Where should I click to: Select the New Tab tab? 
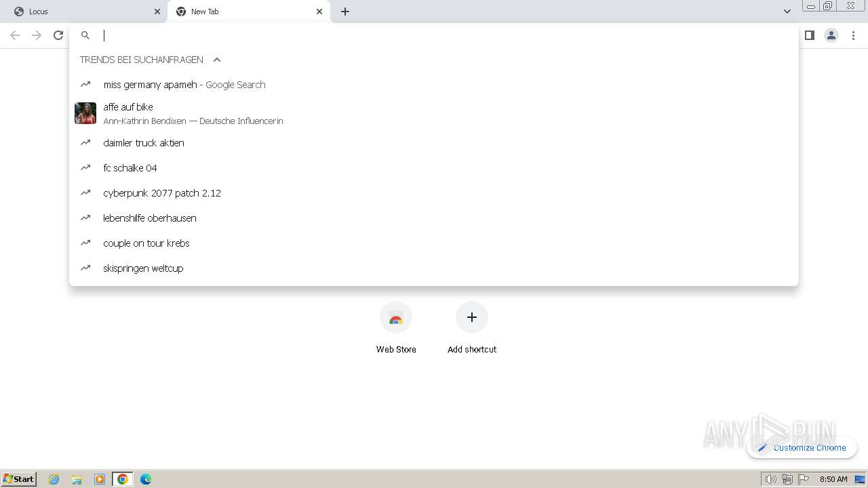(249, 12)
